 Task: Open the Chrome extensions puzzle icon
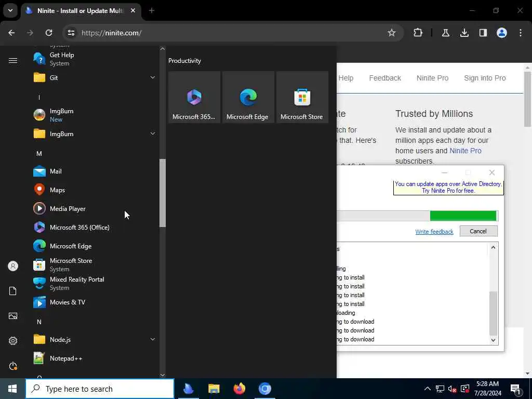coord(418,33)
